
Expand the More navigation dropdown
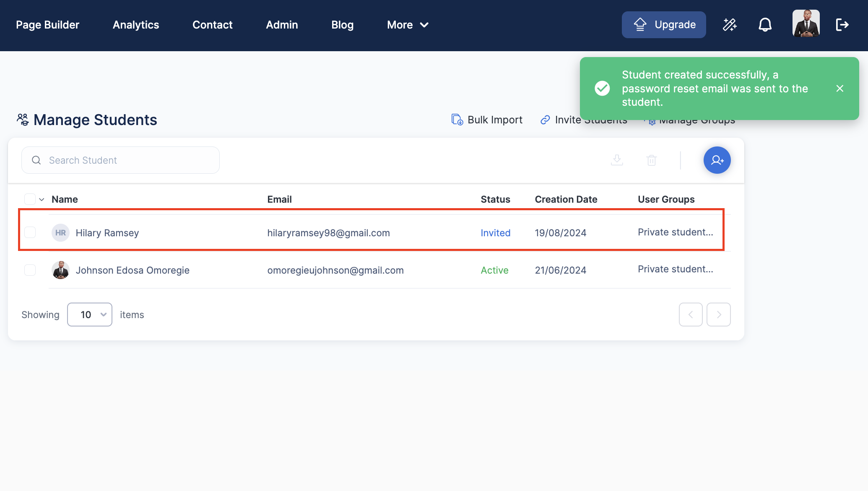point(407,25)
